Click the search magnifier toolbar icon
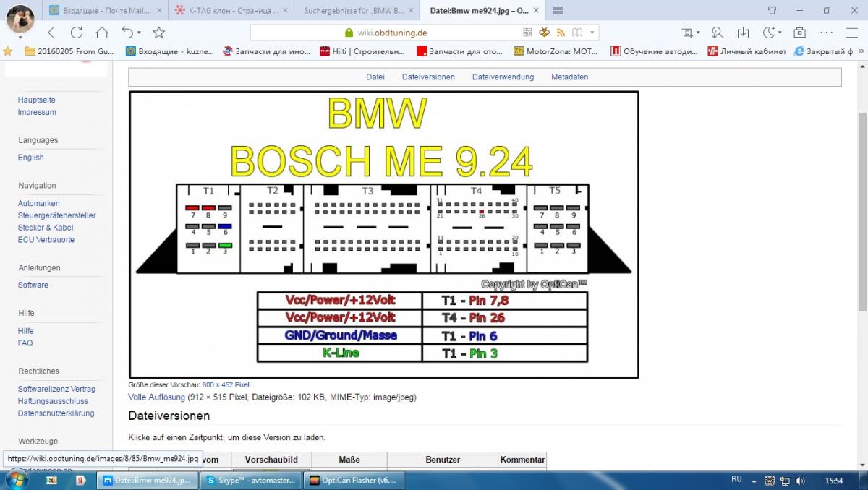 pyautogui.click(x=717, y=33)
